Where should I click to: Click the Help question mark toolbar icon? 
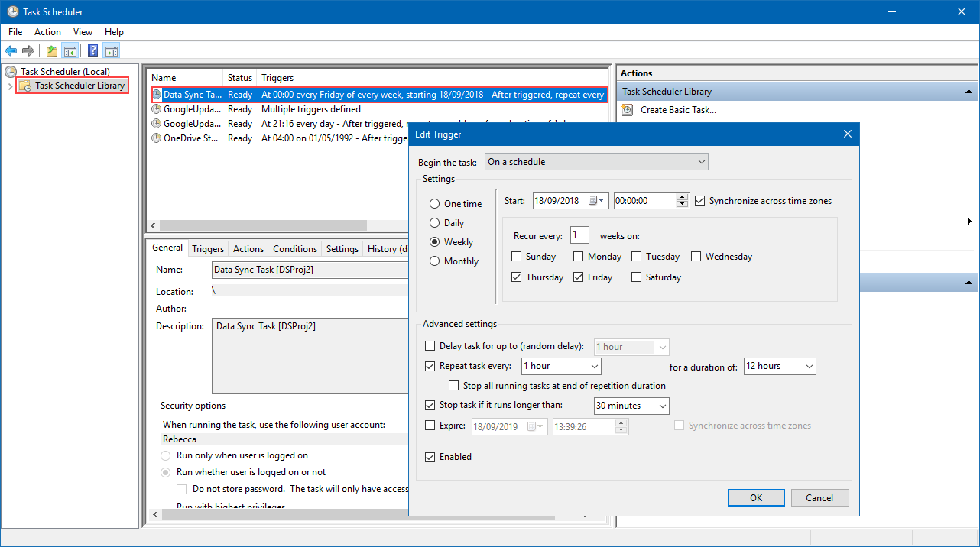point(92,51)
